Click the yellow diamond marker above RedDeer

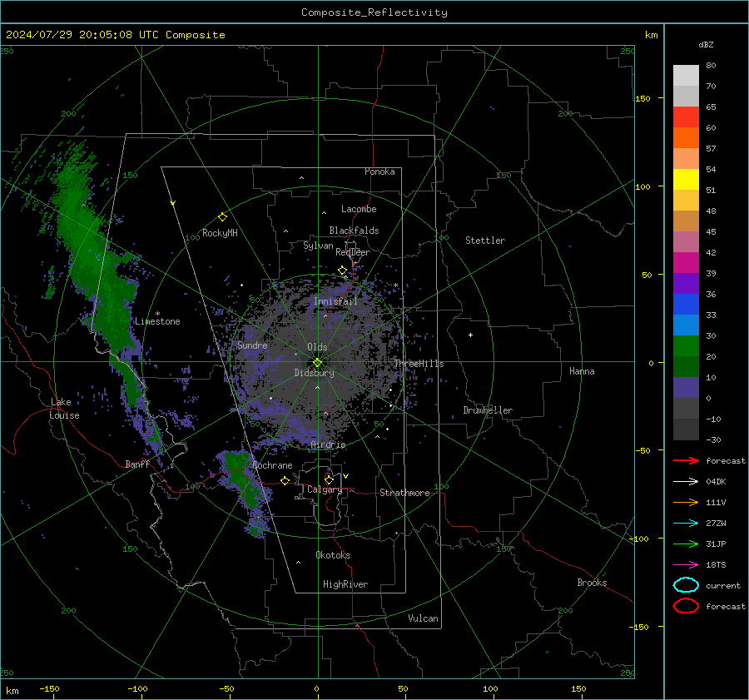point(342,271)
